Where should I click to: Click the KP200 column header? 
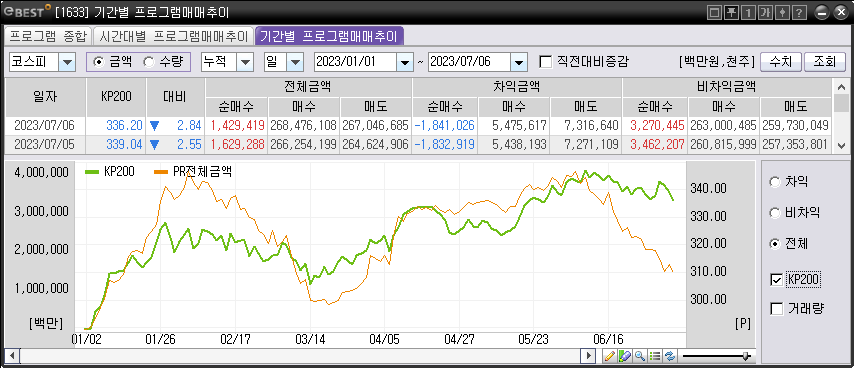(117, 97)
